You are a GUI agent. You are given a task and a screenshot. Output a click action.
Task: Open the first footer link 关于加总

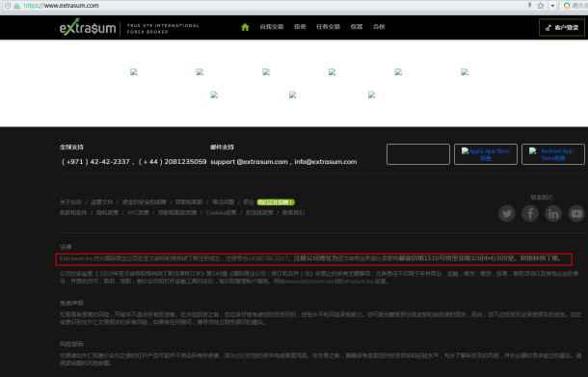pos(70,202)
